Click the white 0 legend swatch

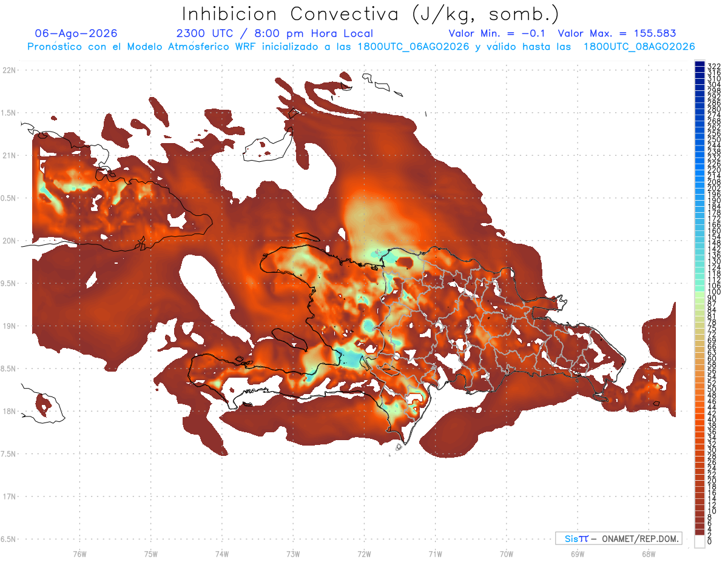[x=699, y=543]
